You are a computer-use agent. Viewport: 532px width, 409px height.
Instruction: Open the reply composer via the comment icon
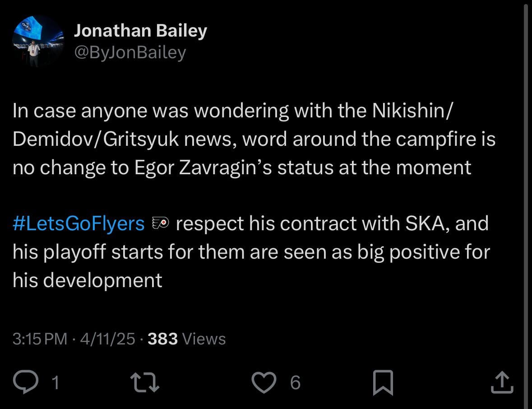[x=27, y=382]
